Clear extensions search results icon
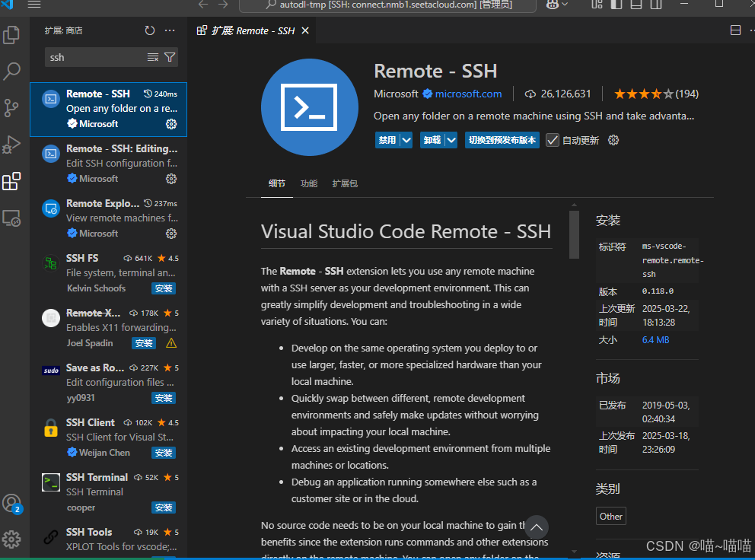The height and width of the screenshot is (560, 755). tap(153, 57)
